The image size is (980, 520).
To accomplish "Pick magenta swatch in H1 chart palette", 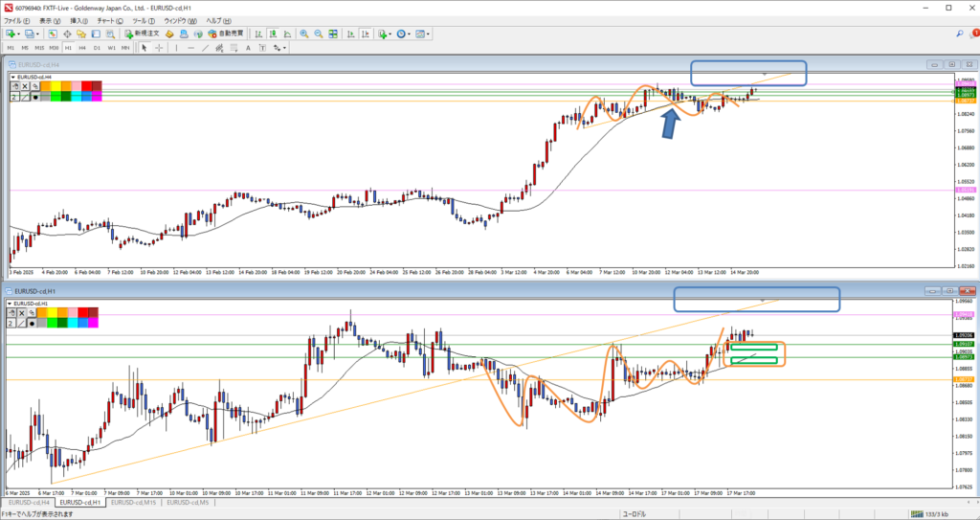I will click(93, 323).
